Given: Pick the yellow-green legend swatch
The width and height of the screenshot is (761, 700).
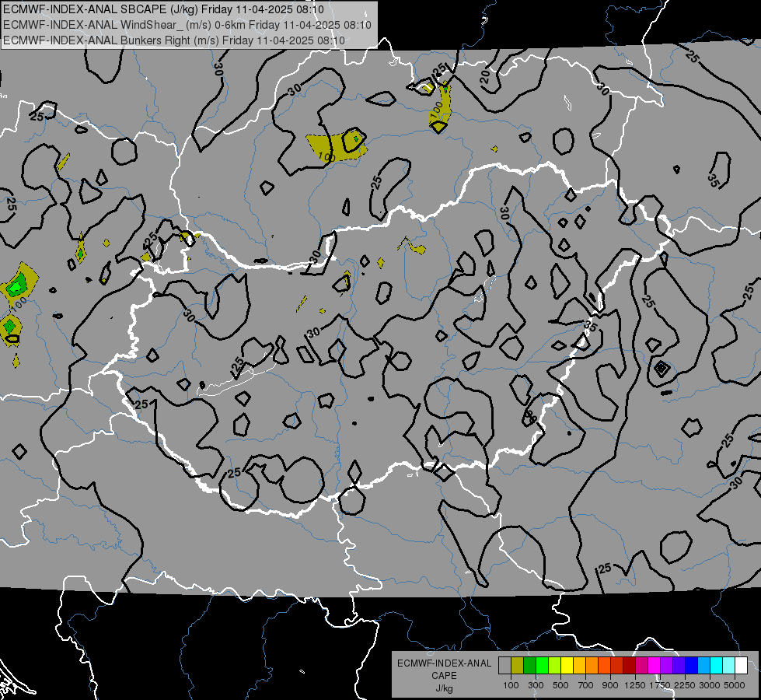Looking at the screenshot, I should coord(555,666).
